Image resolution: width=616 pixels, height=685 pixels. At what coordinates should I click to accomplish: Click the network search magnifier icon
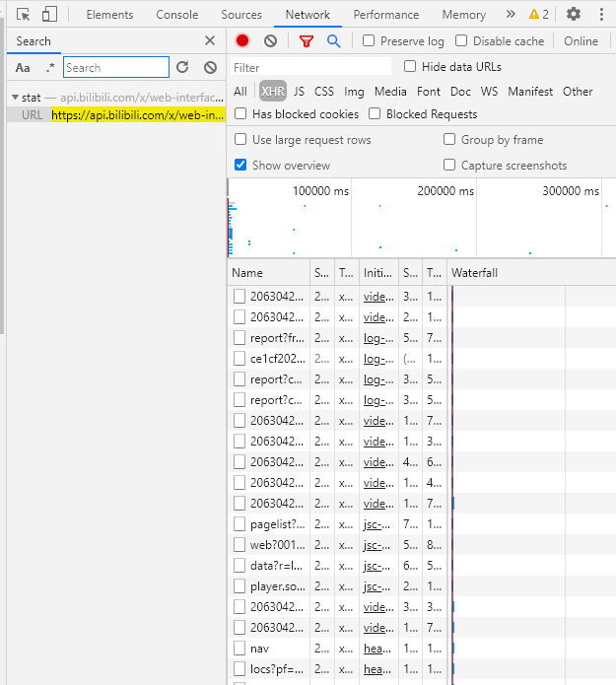pyautogui.click(x=334, y=41)
